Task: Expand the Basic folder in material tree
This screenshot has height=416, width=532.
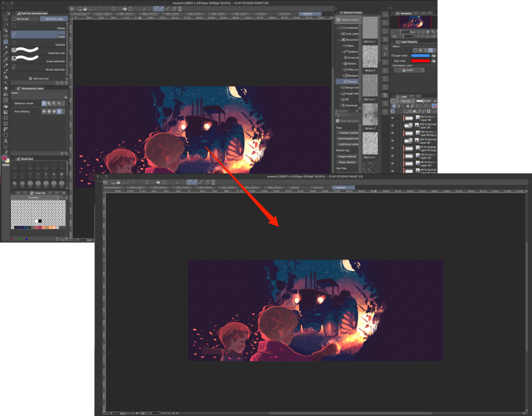Action: click(342, 46)
